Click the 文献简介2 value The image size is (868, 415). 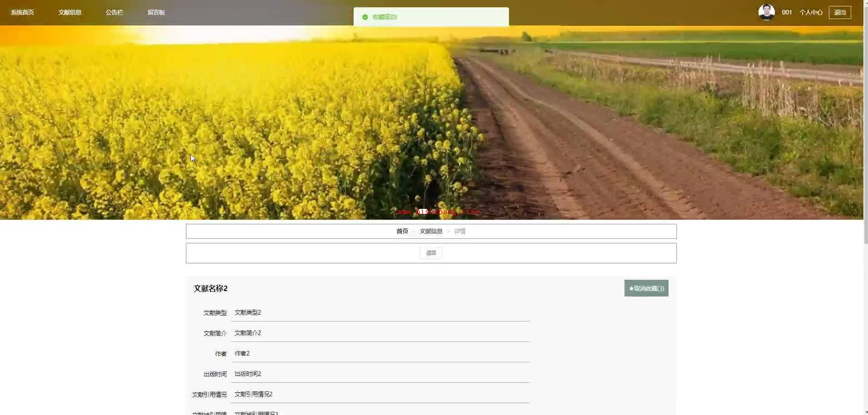point(248,333)
